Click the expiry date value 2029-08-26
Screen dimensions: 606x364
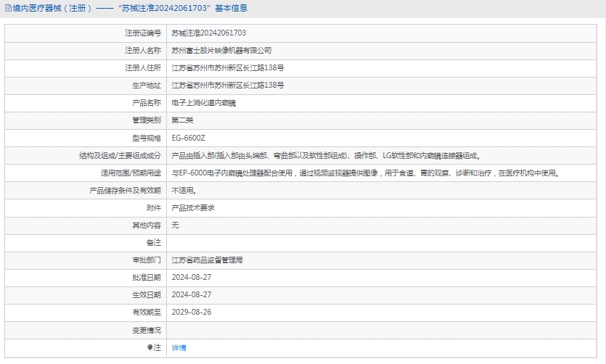click(191, 312)
